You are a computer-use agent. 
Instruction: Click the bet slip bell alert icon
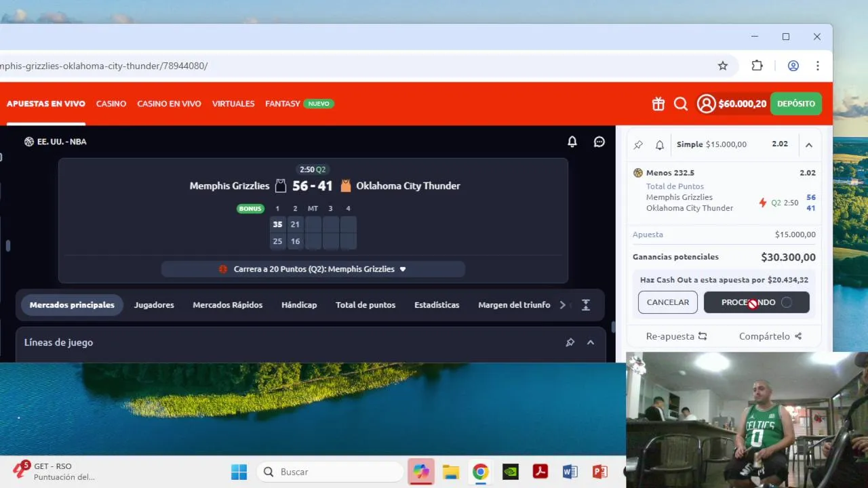(660, 145)
